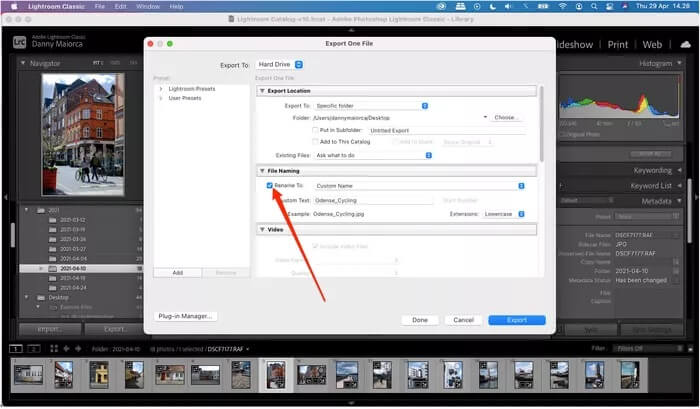Toggle the filter lock switch in the filmstrip
This screenshot has height=409, width=700.
point(690,349)
